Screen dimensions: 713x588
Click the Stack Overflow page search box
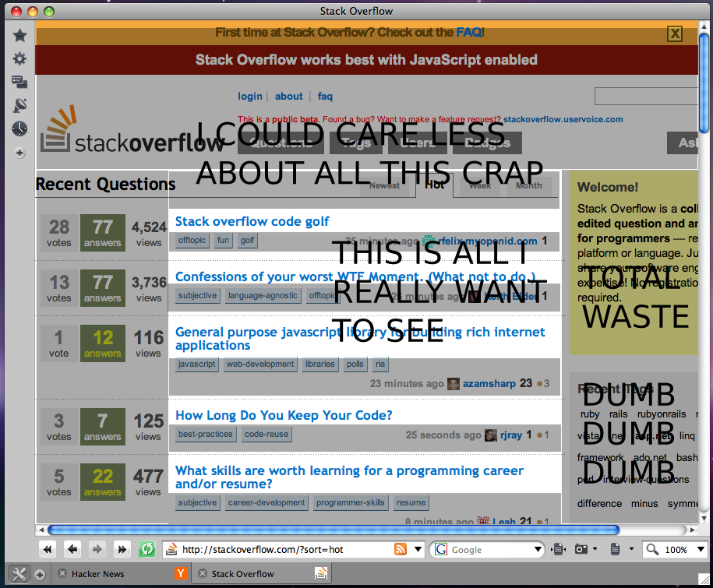point(646,97)
